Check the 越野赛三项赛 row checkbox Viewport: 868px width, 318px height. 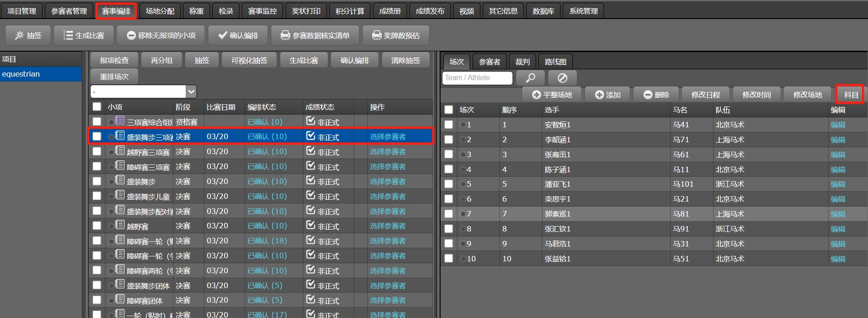(97, 151)
